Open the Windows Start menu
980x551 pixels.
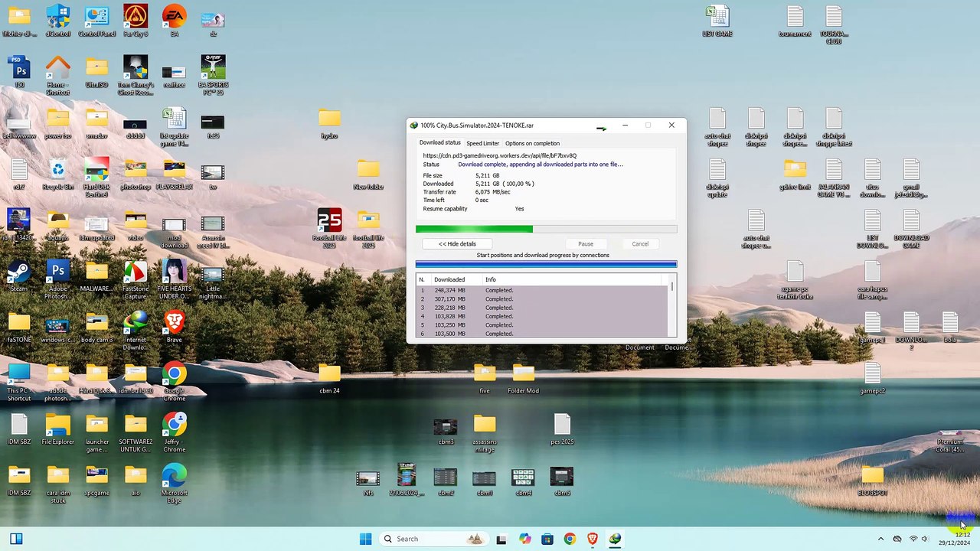pos(365,539)
